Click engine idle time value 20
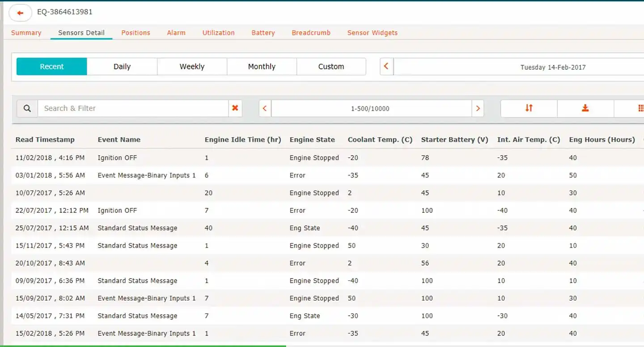 click(208, 193)
